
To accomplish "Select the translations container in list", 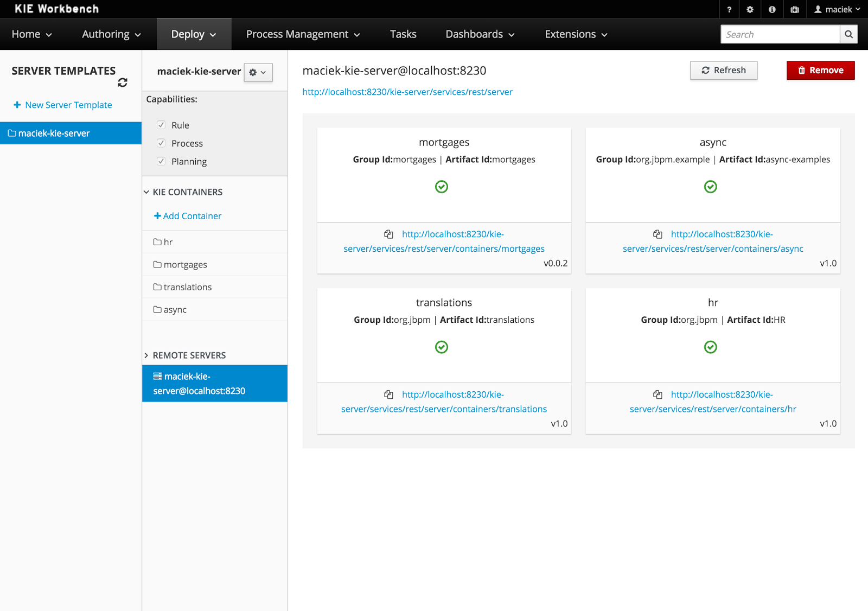I will [x=215, y=287].
